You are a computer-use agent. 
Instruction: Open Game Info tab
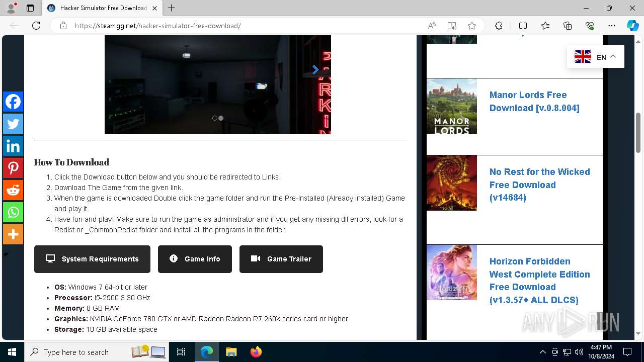pyautogui.click(x=195, y=259)
